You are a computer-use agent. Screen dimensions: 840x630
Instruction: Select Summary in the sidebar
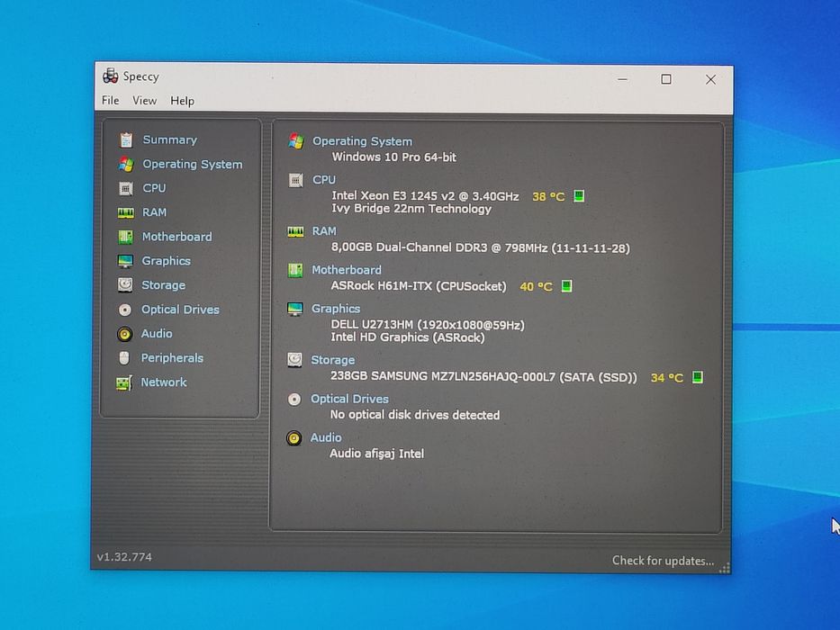coord(170,139)
